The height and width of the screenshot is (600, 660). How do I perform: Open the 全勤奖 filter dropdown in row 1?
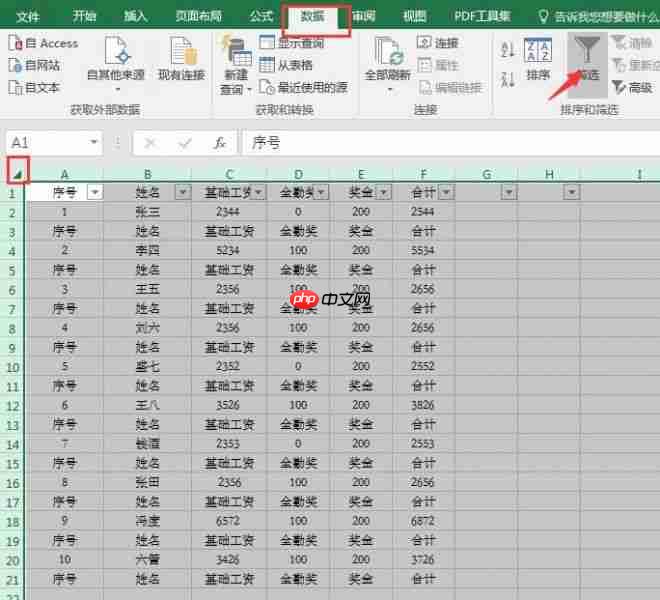click(321, 192)
